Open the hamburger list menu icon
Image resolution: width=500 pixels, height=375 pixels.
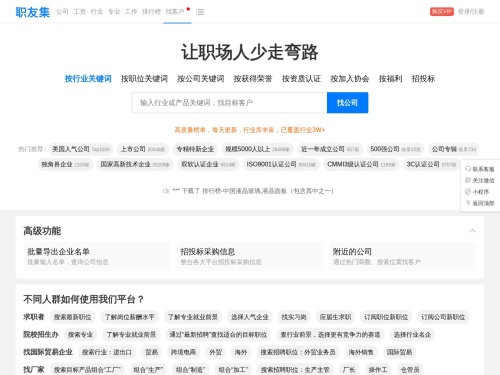point(200,12)
